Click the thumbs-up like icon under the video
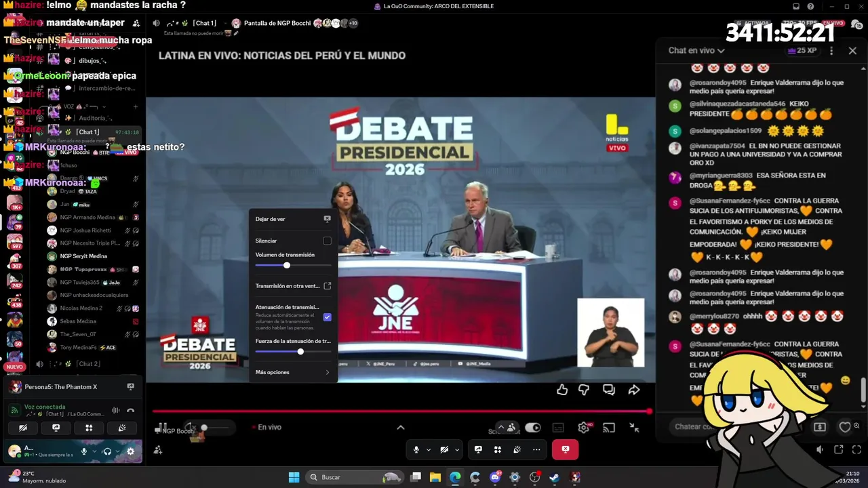868x488 pixels. click(x=562, y=390)
